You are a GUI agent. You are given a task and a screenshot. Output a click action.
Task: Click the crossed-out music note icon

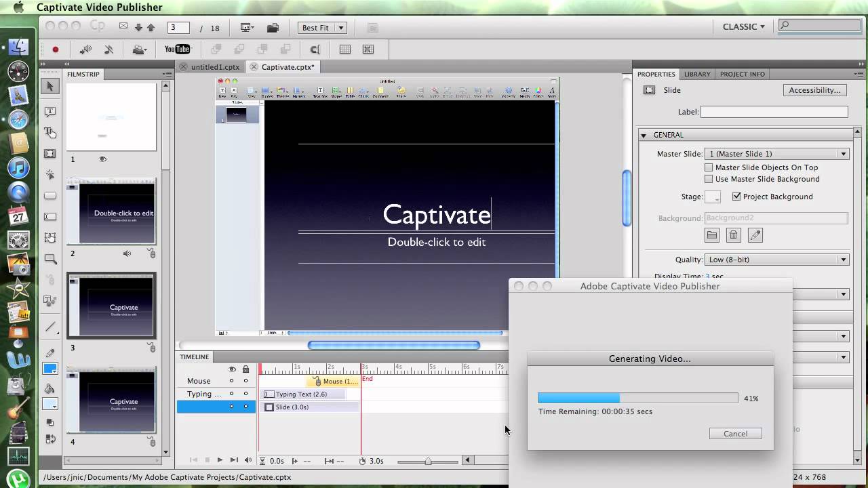pos(108,49)
